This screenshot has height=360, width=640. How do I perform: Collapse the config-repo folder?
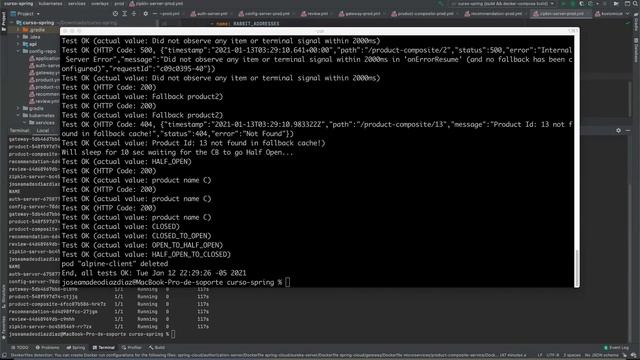point(18,51)
